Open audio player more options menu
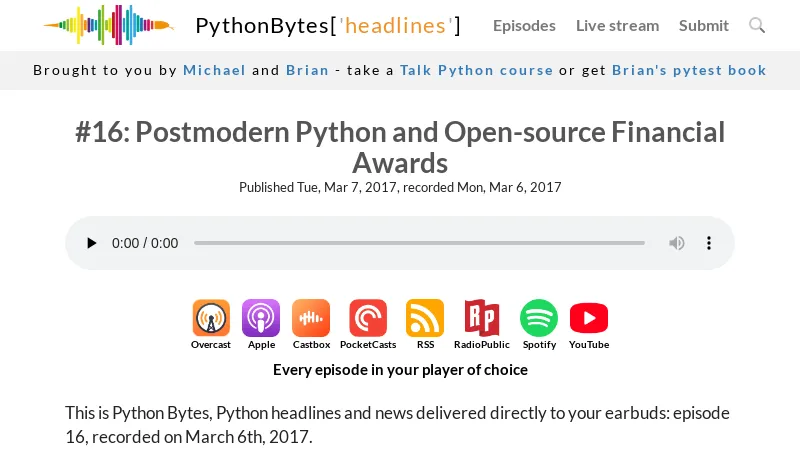Image resolution: width=800 pixels, height=450 pixels. 709,243
